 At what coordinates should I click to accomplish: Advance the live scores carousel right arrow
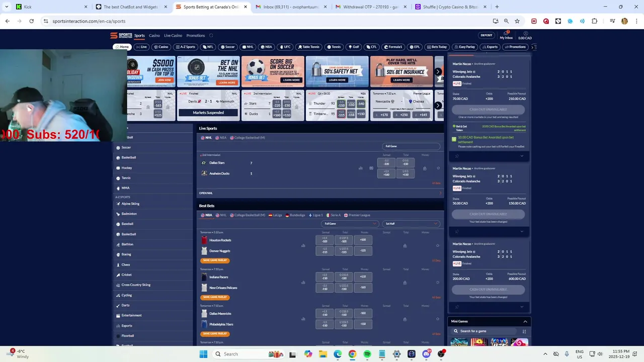click(438, 105)
